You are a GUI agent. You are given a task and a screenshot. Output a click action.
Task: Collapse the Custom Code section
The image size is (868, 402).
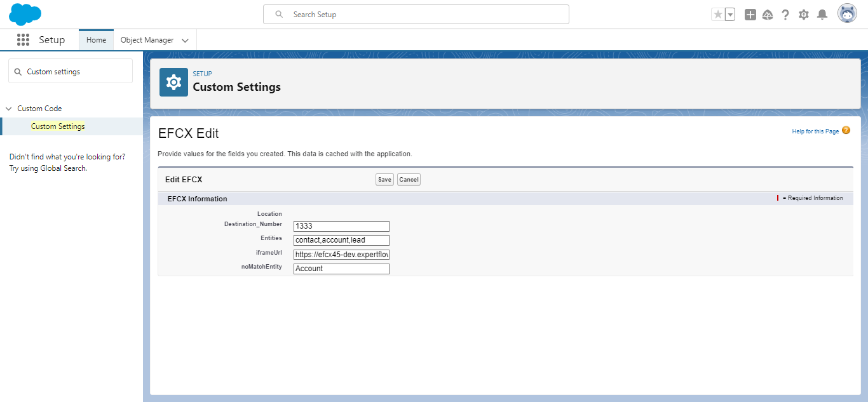click(x=9, y=109)
